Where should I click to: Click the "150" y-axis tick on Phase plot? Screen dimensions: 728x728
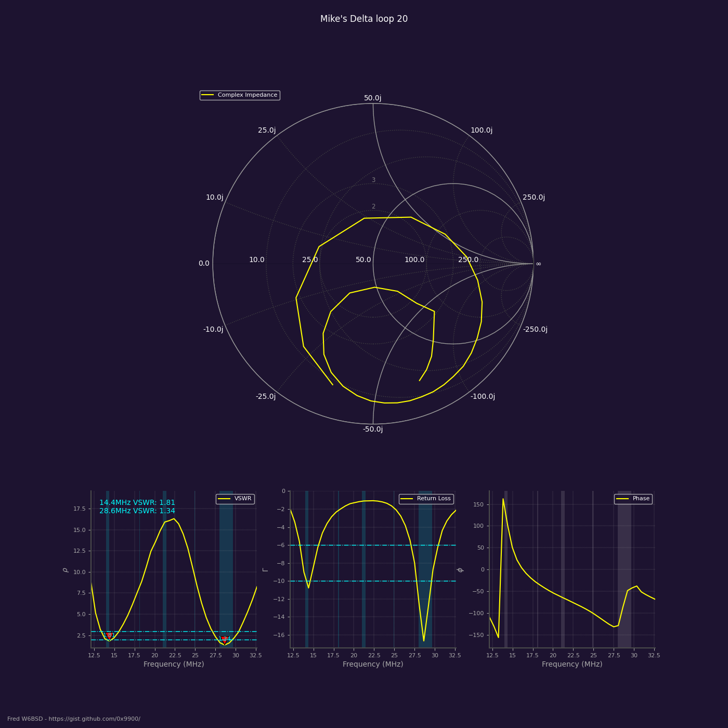click(x=479, y=505)
